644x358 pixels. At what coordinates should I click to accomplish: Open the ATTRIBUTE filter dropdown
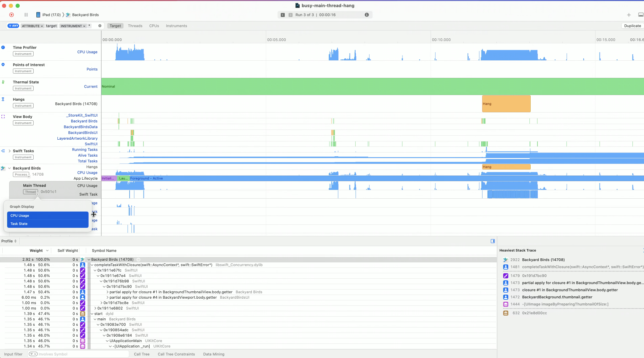click(x=33, y=26)
